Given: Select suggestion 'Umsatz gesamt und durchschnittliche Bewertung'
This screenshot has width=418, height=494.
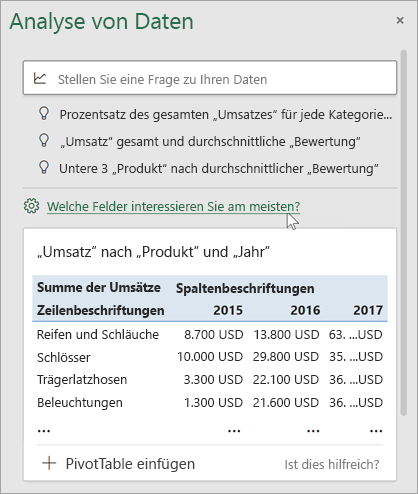Looking at the screenshot, I should [x=210, y=142].
